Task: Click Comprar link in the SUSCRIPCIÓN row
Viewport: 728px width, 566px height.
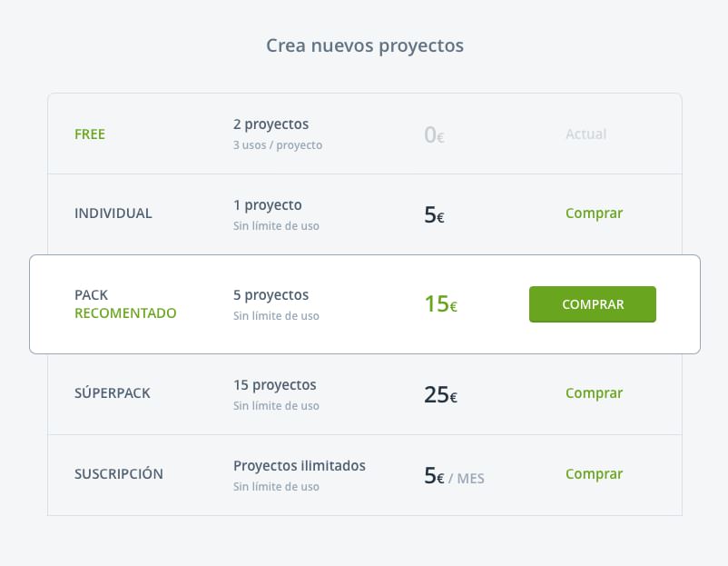Action: click(x=594, y=473)
